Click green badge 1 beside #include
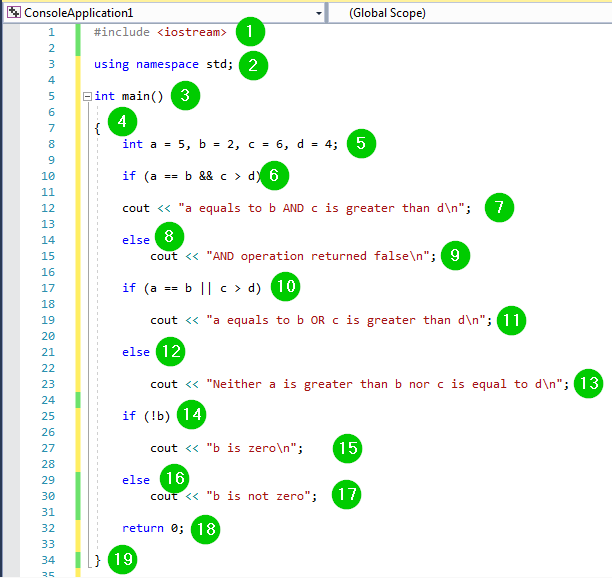Screen dimensions: 612x578 click(249, 32)
